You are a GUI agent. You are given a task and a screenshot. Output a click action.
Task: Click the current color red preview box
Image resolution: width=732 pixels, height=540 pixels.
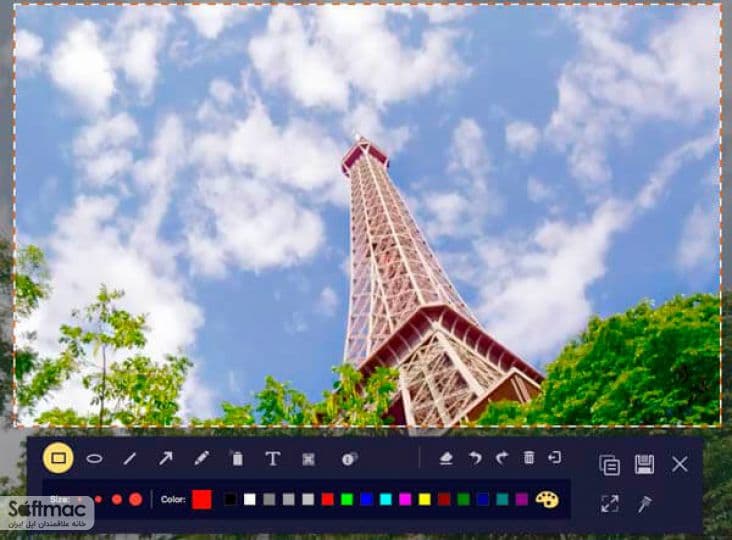coord(202,499)
